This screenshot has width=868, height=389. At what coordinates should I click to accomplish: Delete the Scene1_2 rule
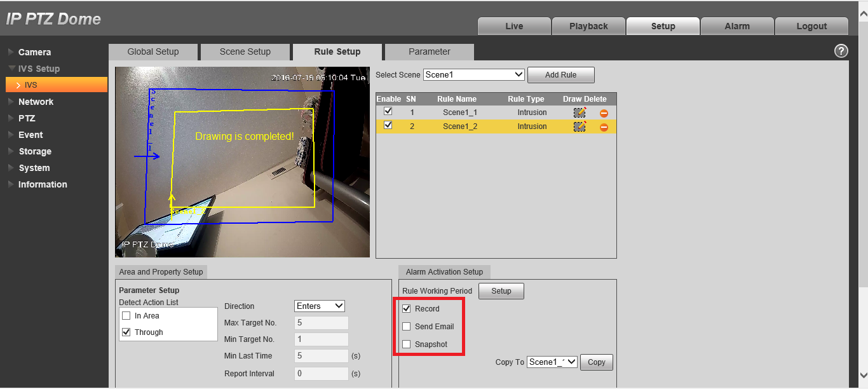(x=604, y=127)
